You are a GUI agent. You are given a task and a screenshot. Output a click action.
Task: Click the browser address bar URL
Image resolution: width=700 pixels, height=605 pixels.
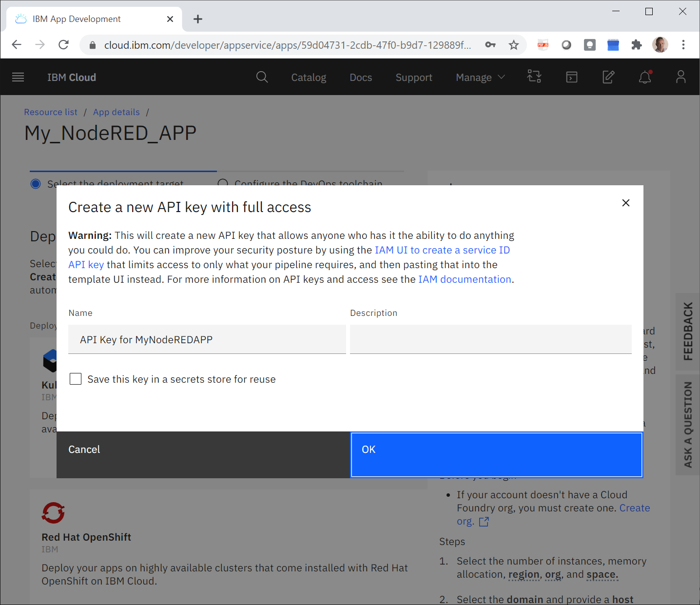point(288,45)
